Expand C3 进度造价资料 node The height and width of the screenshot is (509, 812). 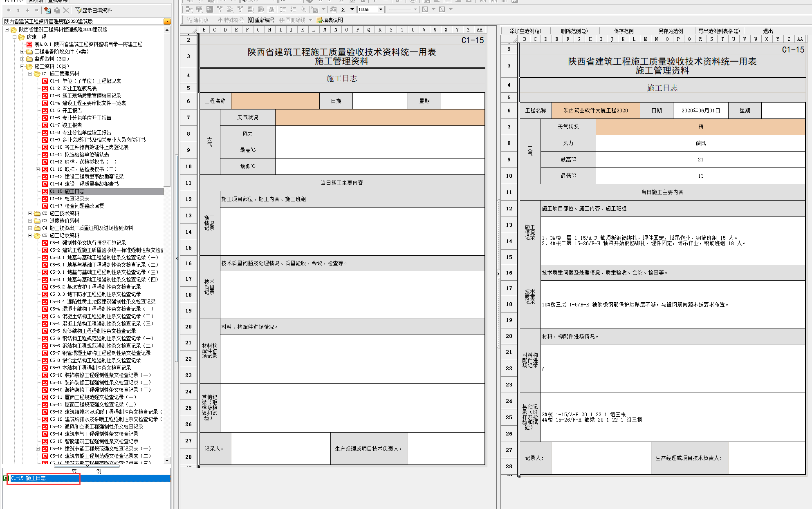pos(30,221)
